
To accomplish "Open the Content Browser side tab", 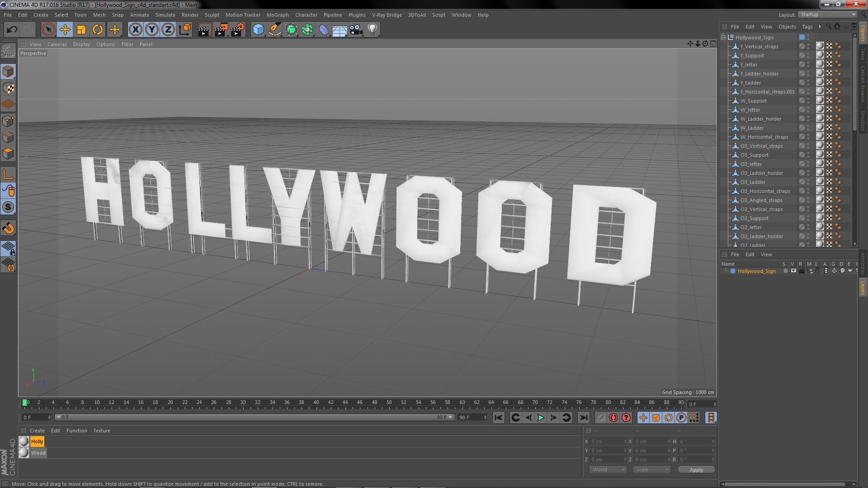I will (x=863, y=84).
